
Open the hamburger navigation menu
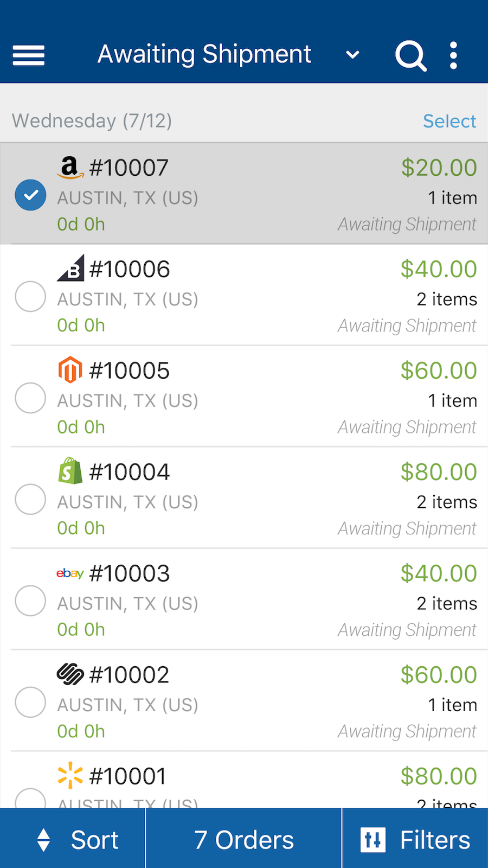tap(29, 55)
